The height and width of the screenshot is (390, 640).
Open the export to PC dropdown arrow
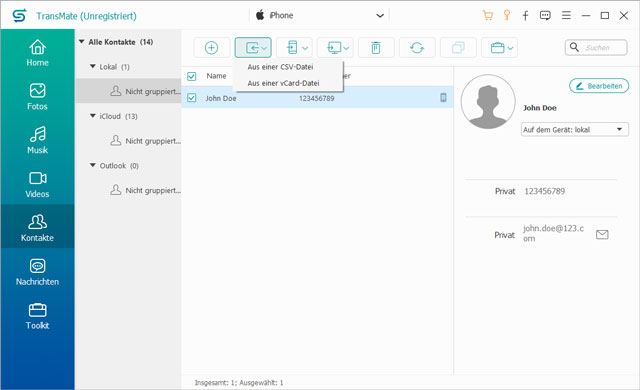click(x=346, y=48)
